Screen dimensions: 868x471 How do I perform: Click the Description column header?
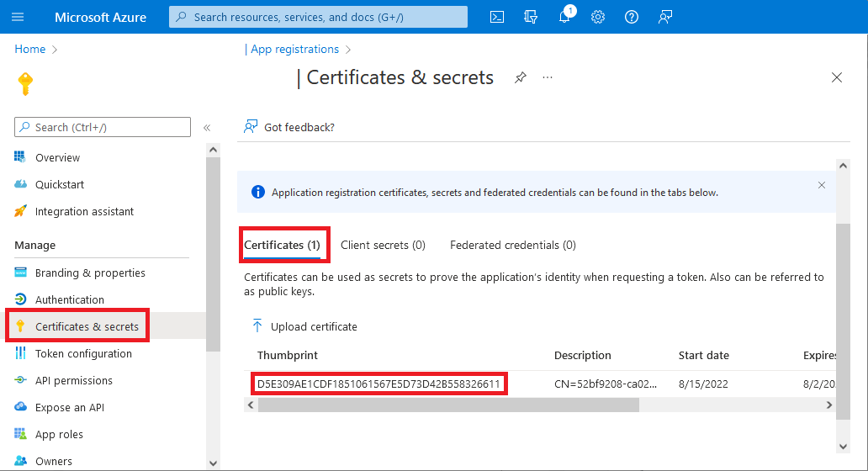(582, 355)
